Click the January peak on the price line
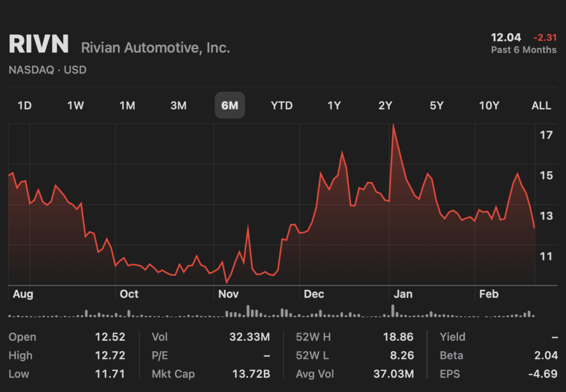 click(x=393, y=125)
